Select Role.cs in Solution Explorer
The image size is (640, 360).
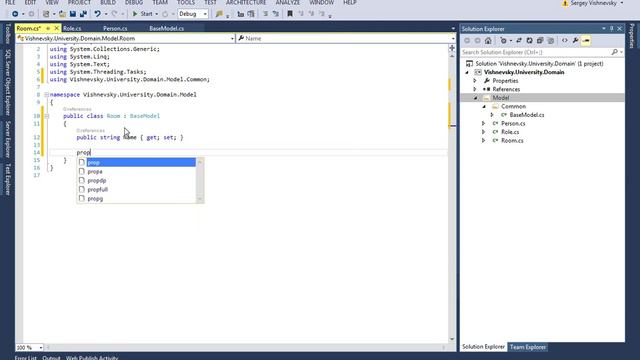tap(510, 132)
